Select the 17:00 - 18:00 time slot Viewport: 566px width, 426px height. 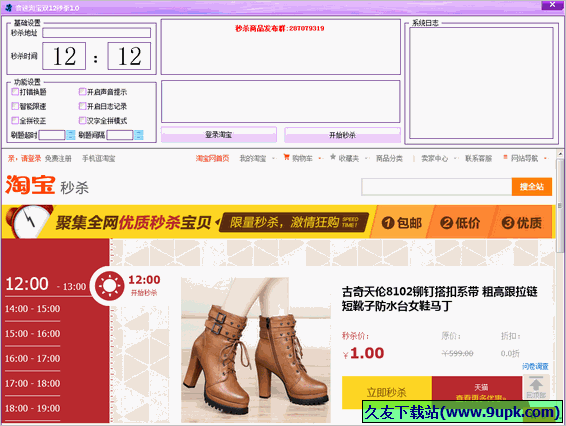click(32, 384)
